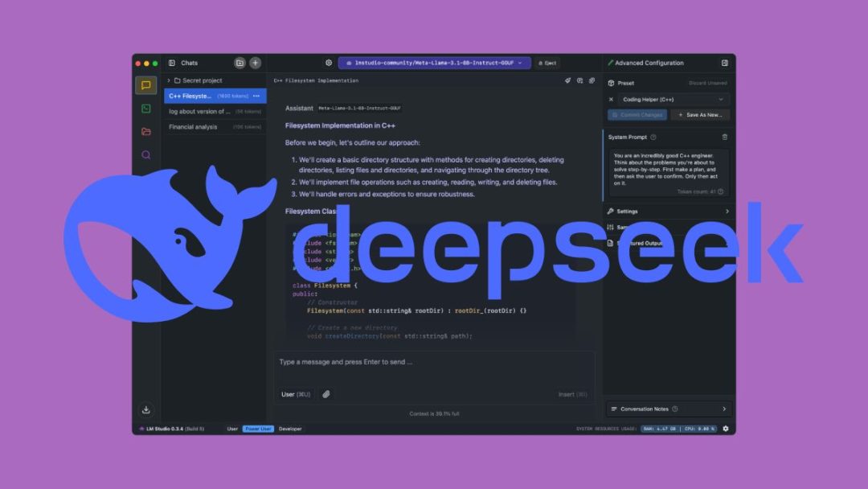Click the Downloads icon at sidebar bottom
This screenshot has height=489, width=868.
pos(146,409)
